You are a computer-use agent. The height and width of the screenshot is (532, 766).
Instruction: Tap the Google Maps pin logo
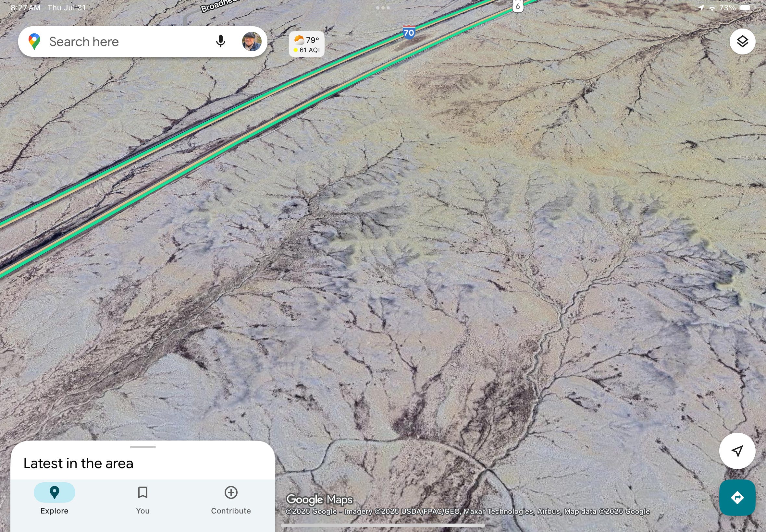coord(34,41)
